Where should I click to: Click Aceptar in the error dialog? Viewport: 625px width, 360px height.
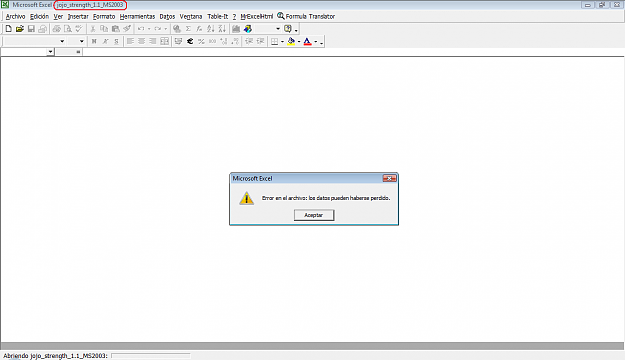click(314, 215)
